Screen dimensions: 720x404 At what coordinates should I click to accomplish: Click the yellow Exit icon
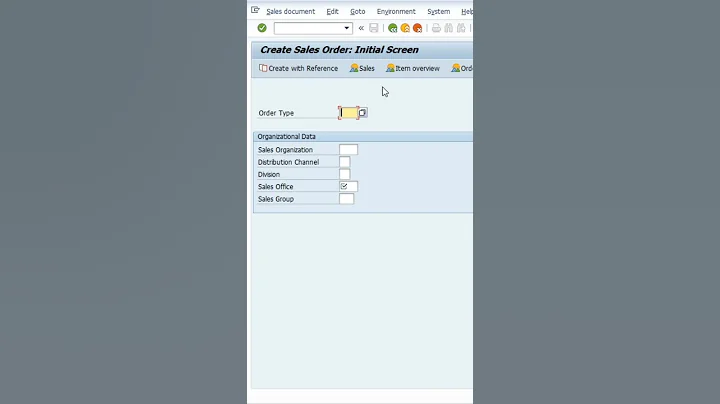pyautogui.click(x=405, y=28)
